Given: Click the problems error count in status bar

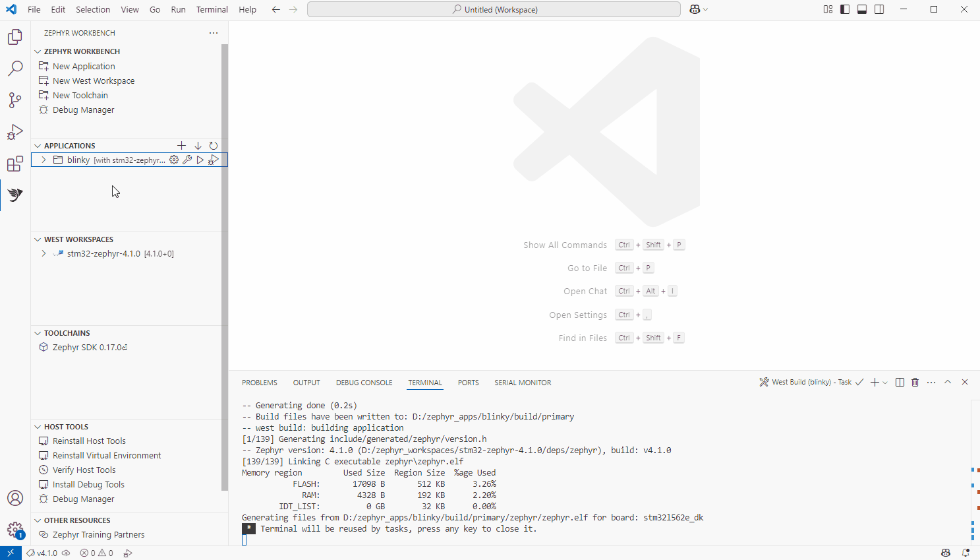Looking at the screenshot, I should tap(87, 553).
